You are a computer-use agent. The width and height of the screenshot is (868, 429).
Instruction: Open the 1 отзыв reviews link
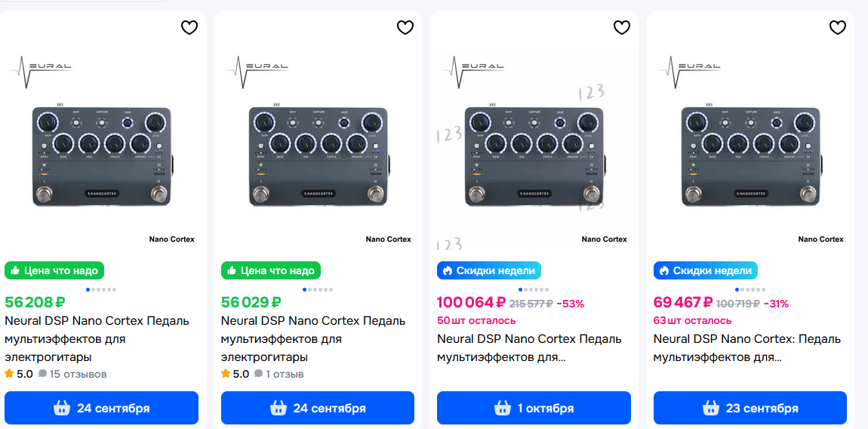point(285,374)
